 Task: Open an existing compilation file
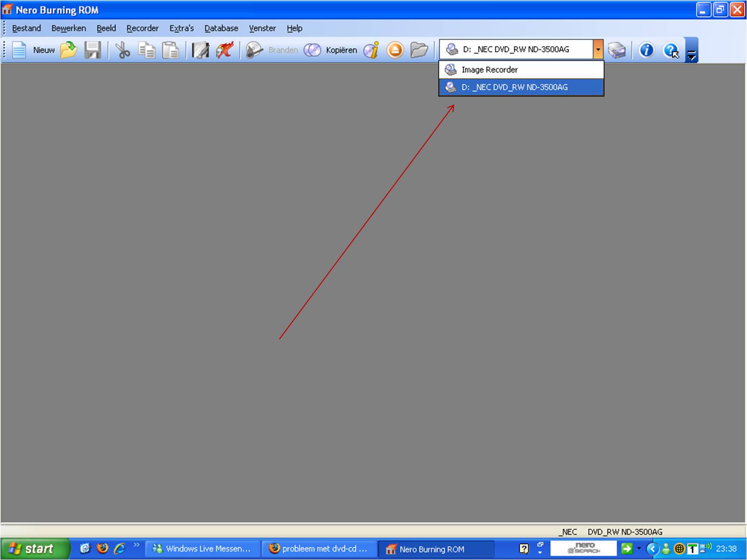[x=69, y=50]
